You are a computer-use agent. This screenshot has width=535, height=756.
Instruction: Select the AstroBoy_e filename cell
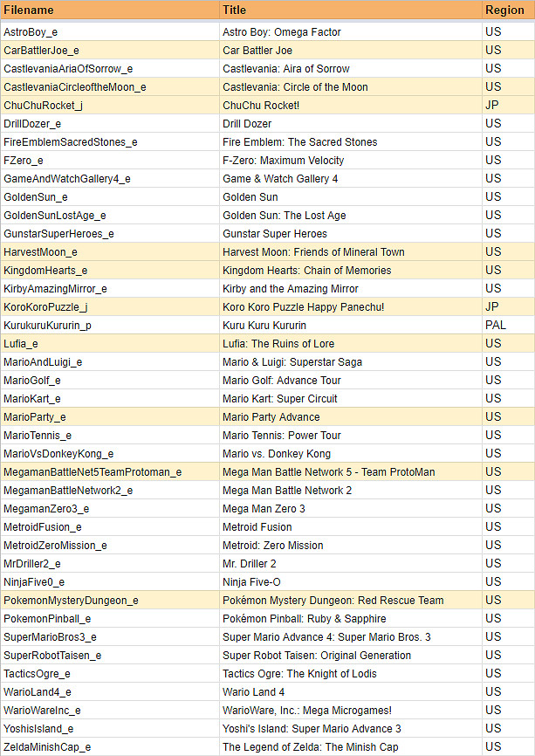(31, 32)
